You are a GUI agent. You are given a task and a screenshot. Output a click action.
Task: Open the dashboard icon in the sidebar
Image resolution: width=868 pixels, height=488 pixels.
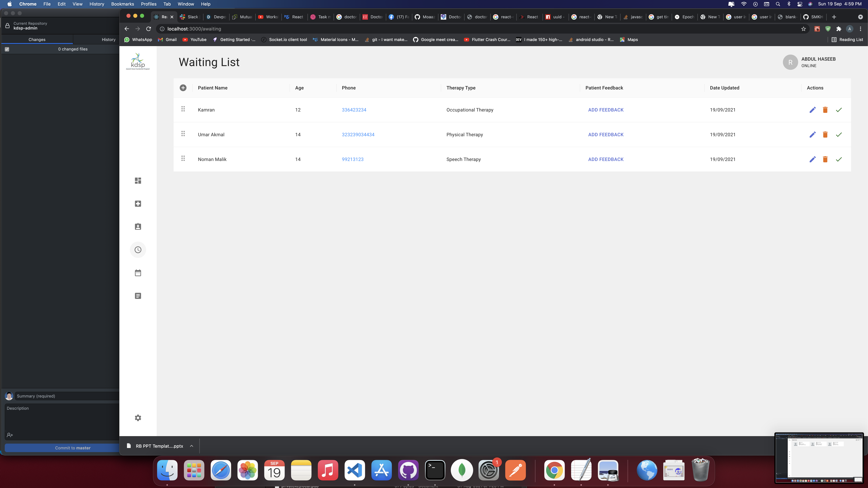coord(138,181)
